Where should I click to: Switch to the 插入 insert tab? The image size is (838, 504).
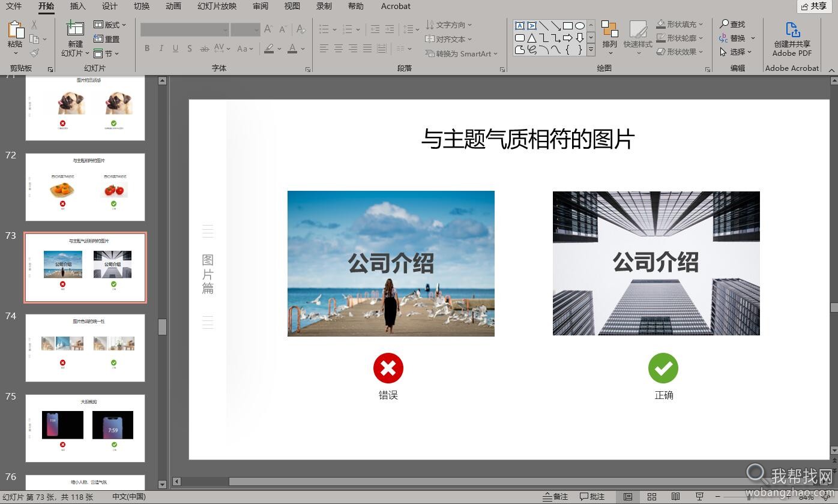click(x=77, y=6)
